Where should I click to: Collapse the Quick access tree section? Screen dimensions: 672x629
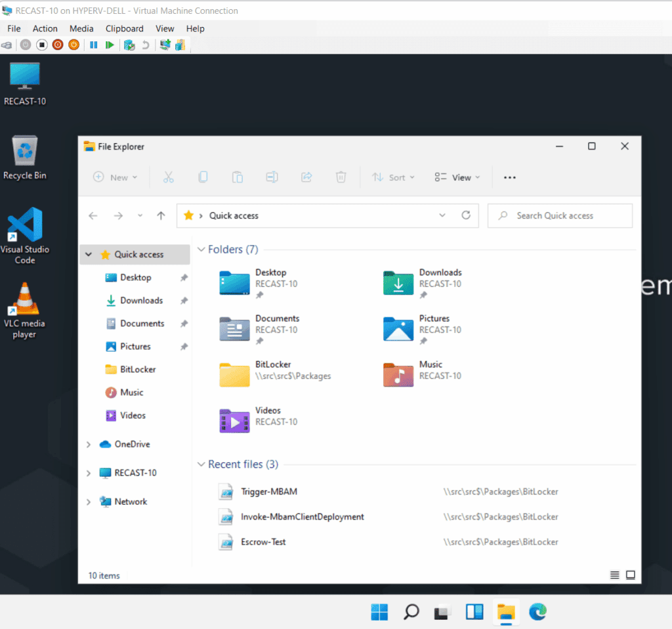89,254
